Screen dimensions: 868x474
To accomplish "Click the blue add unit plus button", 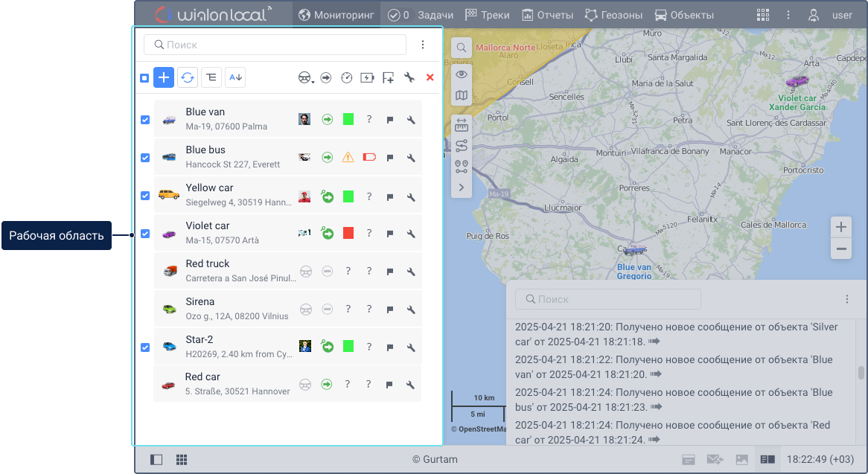I will (164, 77).
